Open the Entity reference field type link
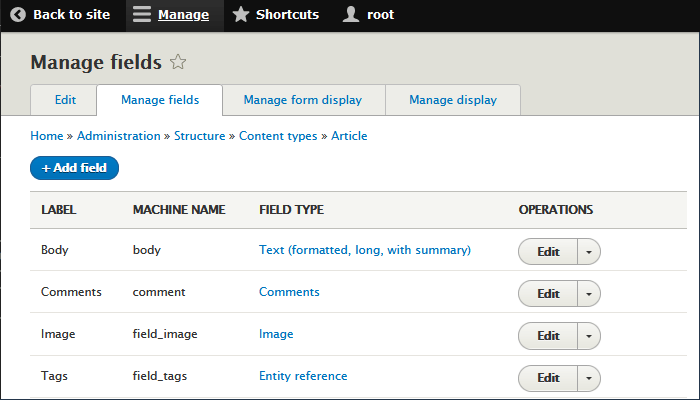700x400 pixels. [x=303, y=376]
